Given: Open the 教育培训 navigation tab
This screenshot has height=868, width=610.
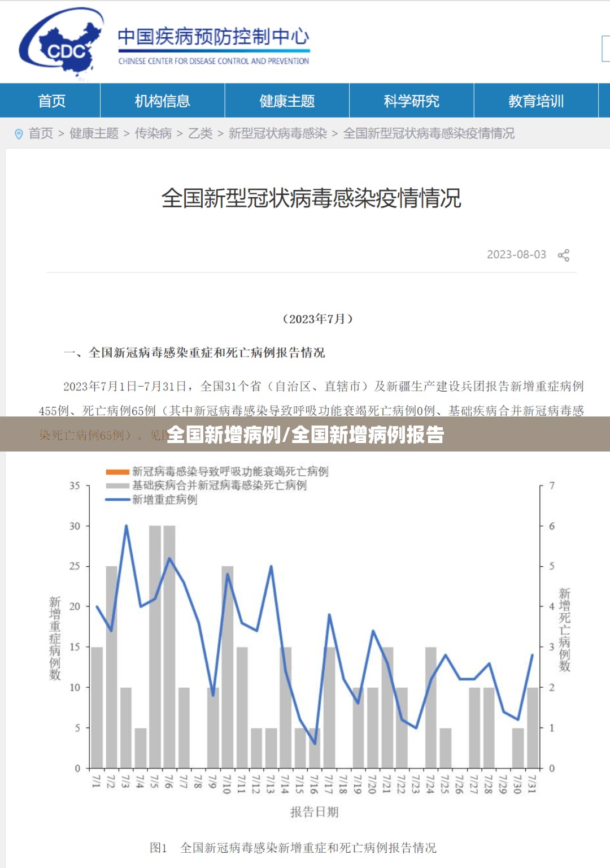Looking at the screenshot, I should coord(536,101).
